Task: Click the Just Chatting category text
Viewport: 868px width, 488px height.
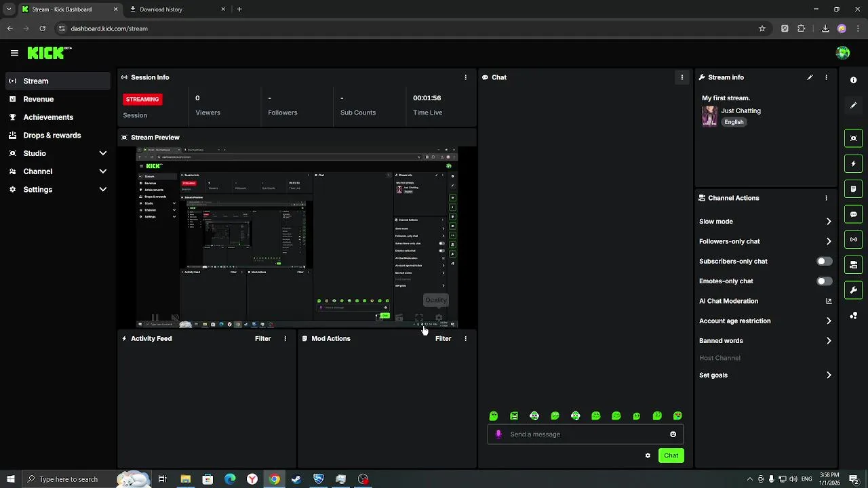Action: tap(741, 110)
